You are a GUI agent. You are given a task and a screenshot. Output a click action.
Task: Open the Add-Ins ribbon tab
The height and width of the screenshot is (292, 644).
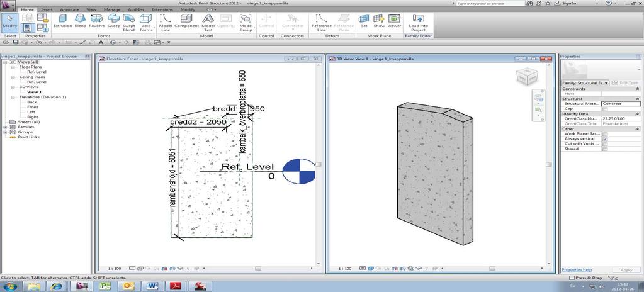(x=136, y=9)
